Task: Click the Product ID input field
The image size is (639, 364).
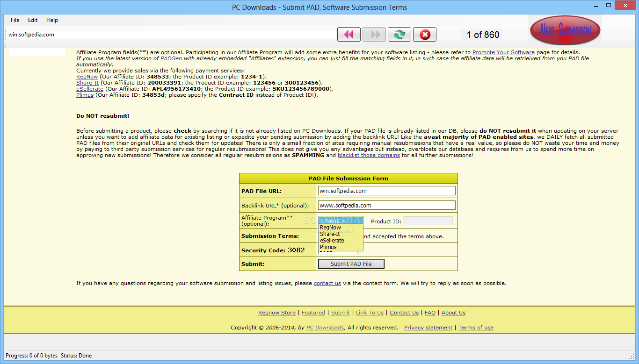Action: tap(428, 221)
